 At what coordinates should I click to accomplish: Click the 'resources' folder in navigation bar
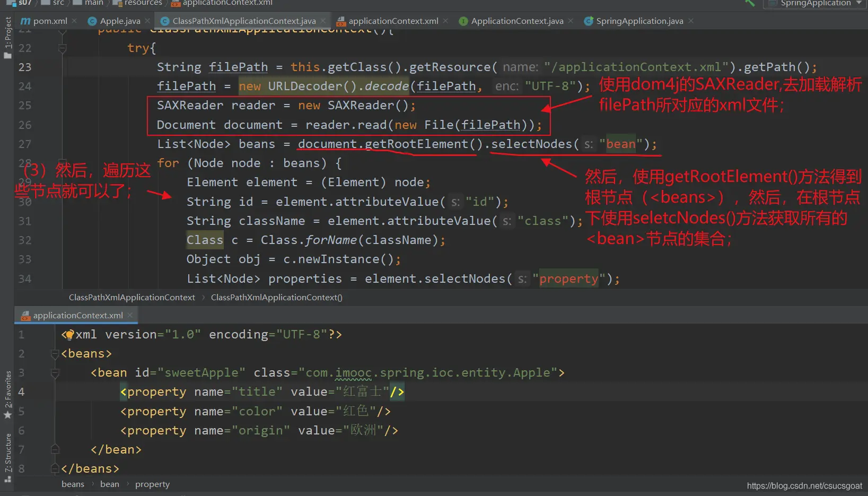[143, 3]
